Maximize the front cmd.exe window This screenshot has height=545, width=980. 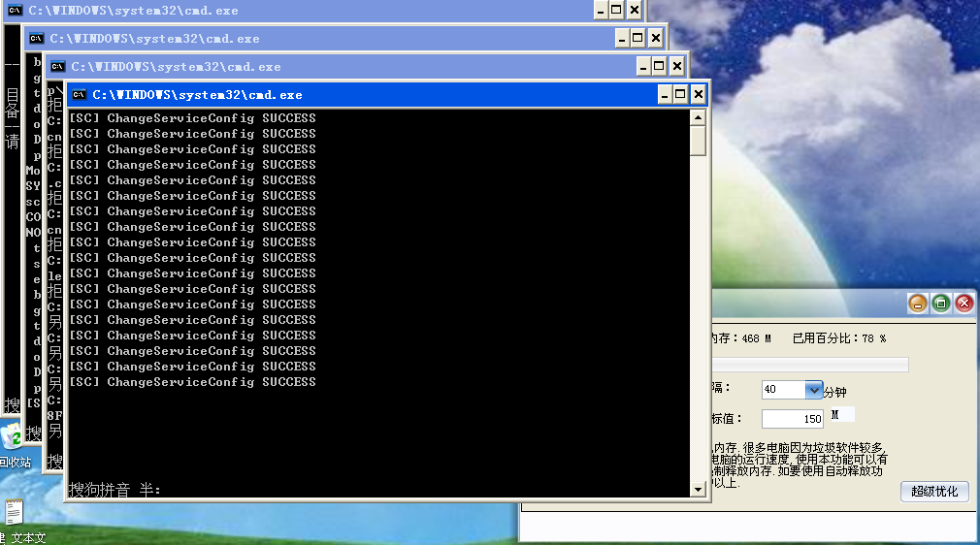click(x=680, y=95)
